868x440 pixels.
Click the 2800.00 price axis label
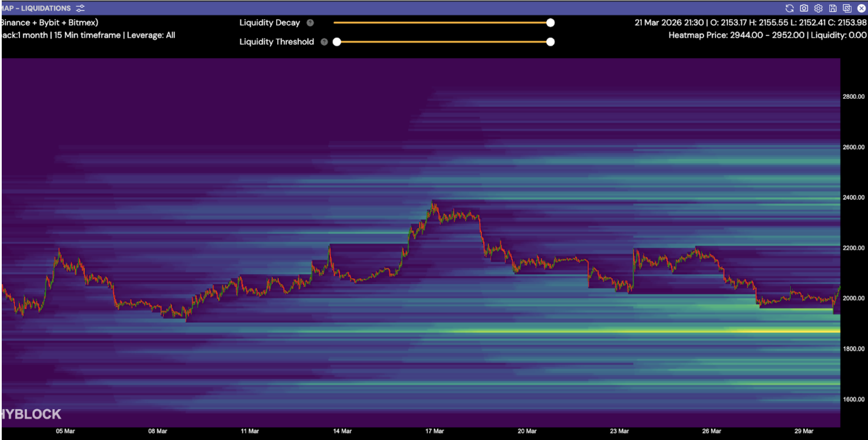click(x=853, y=96)
